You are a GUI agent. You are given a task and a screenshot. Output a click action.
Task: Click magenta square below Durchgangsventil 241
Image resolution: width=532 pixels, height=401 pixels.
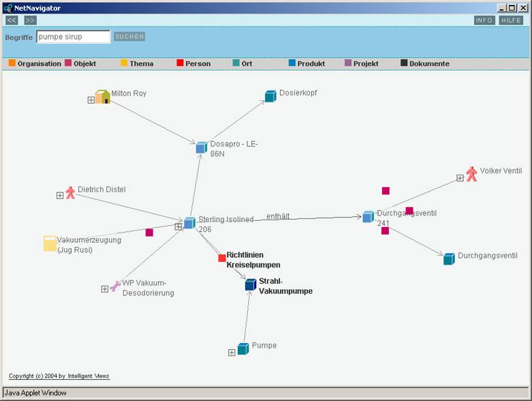pos(385,231)
